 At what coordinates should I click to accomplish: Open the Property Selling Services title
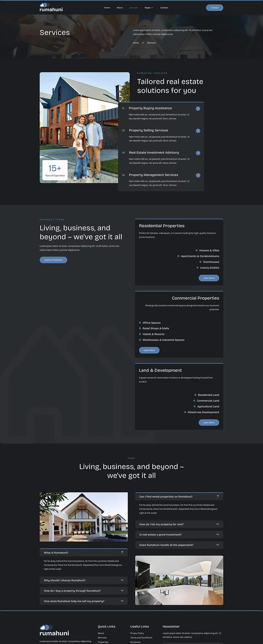click(148, 131)
